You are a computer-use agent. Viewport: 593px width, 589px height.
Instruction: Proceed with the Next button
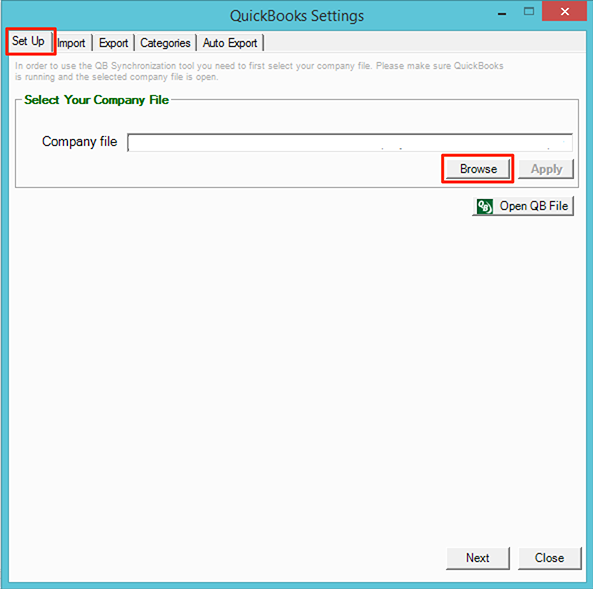478,558
